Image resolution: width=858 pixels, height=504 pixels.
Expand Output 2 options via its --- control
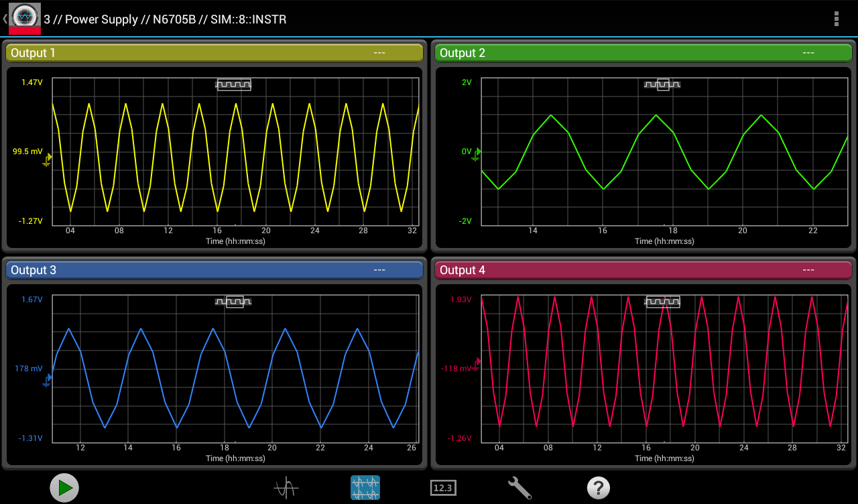(809, 52)
